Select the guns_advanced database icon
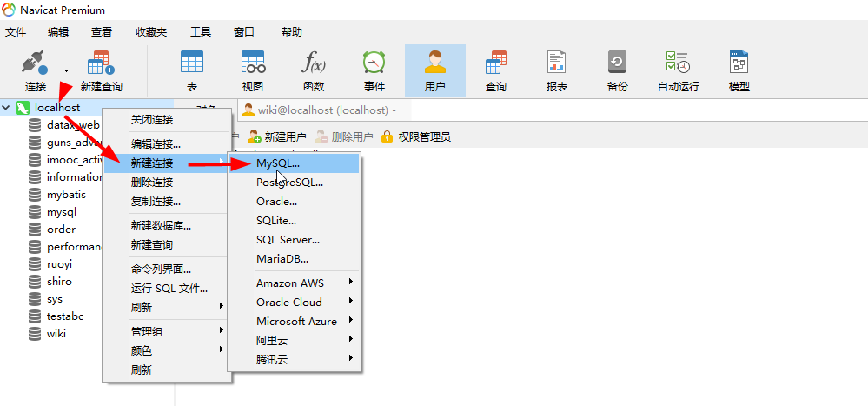Screen dimensions: 868x406 point(35,143)
